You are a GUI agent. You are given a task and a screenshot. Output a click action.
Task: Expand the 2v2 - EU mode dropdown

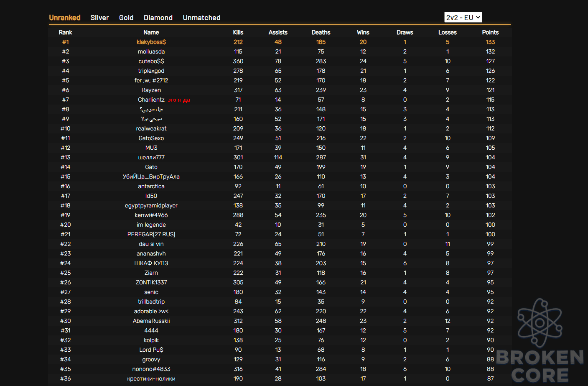[463, 17]
